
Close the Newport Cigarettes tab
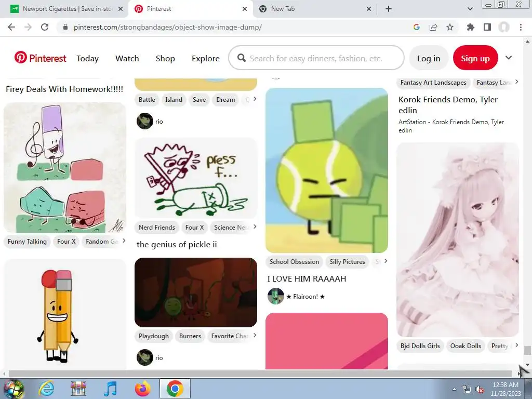[x=121, y=9]
